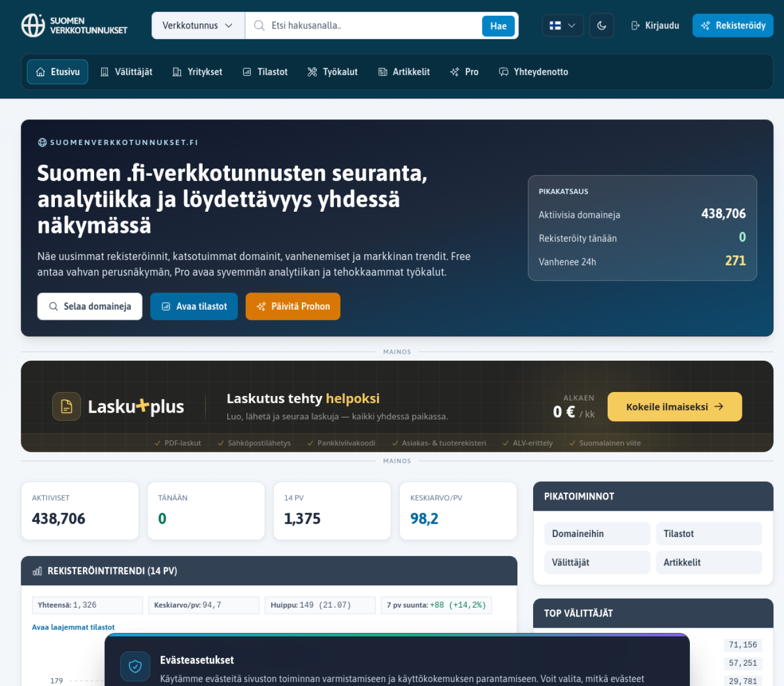Expand the Verkkotunnus search type dropdown
This screenshot has width=784, height=686.
click(x=198, y=25)
